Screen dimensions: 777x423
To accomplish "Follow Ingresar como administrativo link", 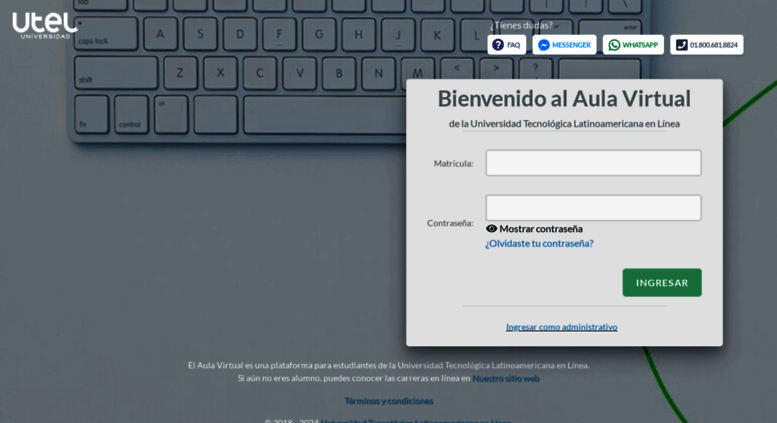I will pos(561,327).
